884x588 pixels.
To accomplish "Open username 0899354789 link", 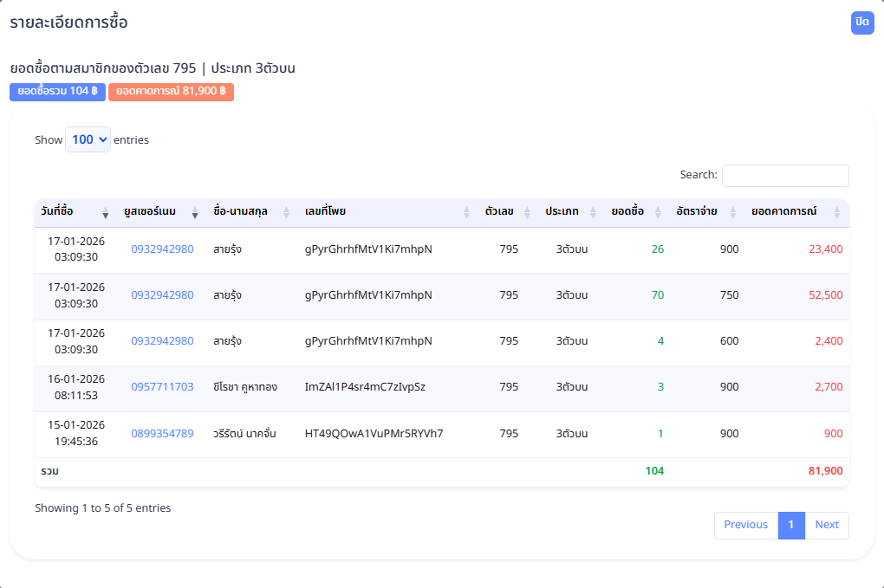I will (x=162, y=433).
